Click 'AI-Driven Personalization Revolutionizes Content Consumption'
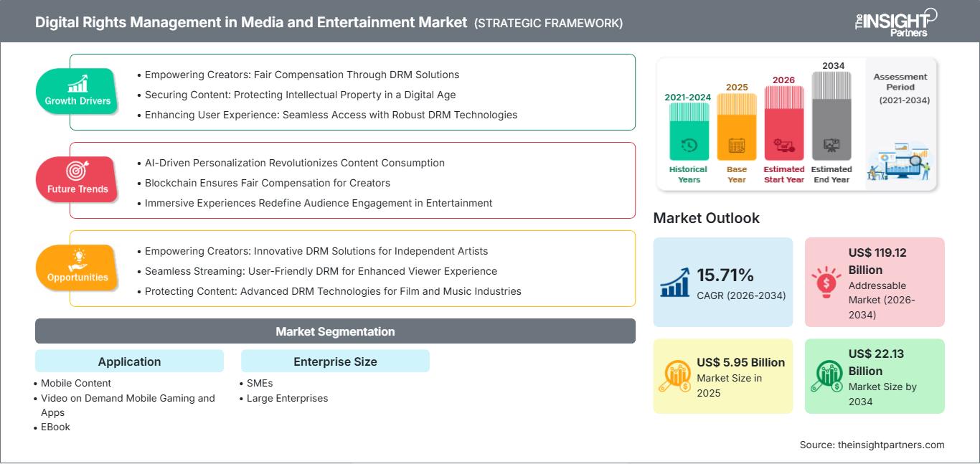The image size is (980, 464). (x=295, y=163)
